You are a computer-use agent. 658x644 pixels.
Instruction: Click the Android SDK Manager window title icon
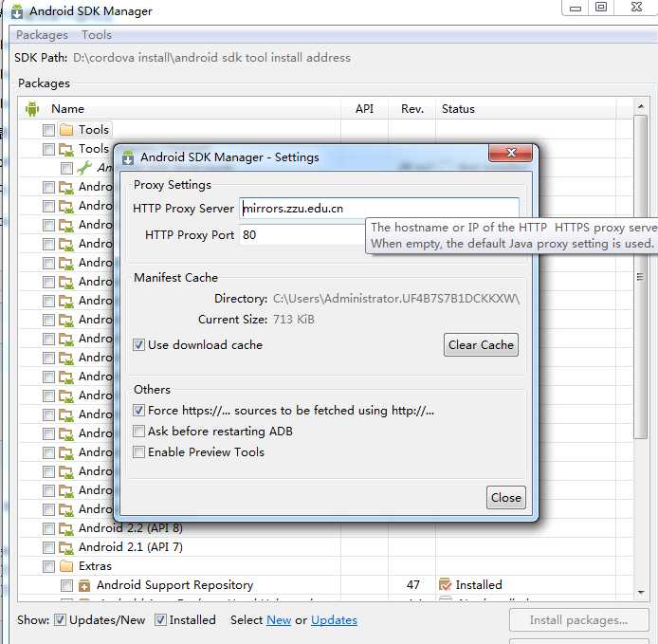point(17,11)
